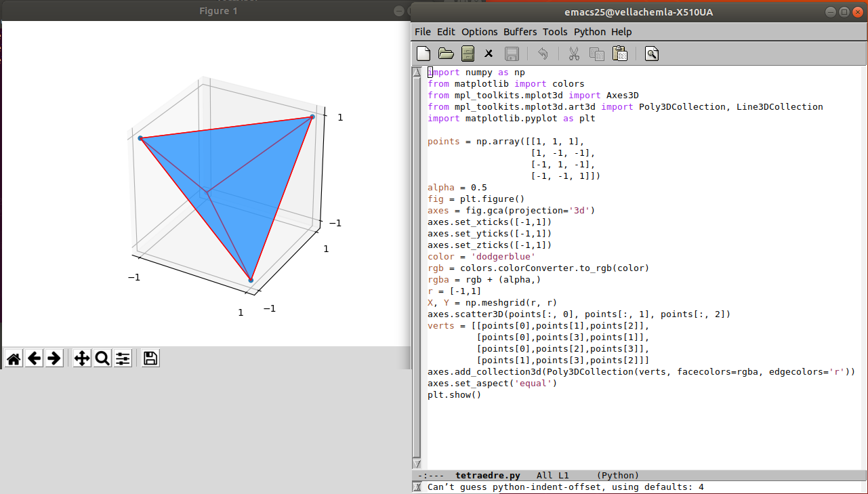
Task: Click the New File icon in Emacs toolbar
Action: tap(423, 54)
